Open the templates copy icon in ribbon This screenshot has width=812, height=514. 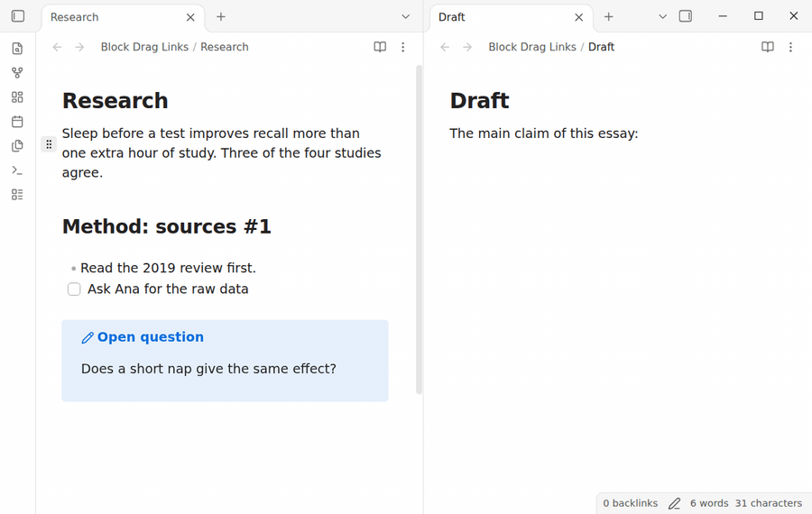(x=17, y=146)
